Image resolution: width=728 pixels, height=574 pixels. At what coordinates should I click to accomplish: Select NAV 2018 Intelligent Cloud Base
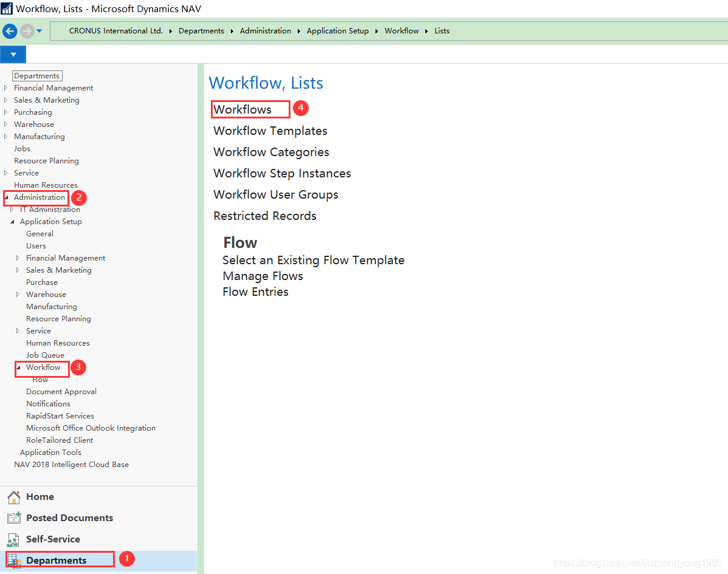[72, 465]
